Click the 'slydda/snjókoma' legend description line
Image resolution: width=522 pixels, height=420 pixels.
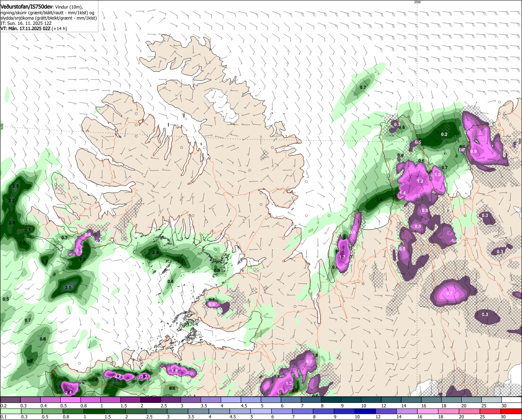click(x=49, y=18)
